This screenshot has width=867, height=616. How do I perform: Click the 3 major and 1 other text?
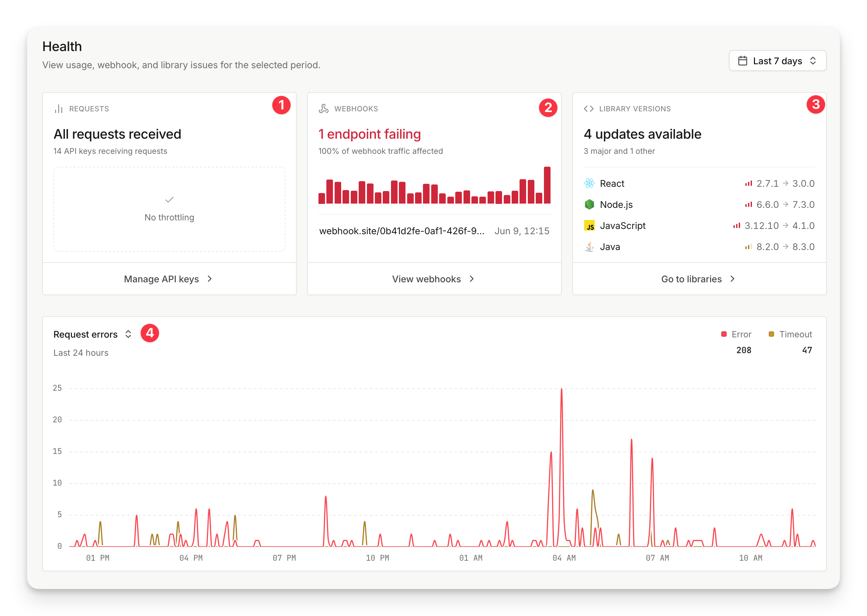(x=619, y=151)
